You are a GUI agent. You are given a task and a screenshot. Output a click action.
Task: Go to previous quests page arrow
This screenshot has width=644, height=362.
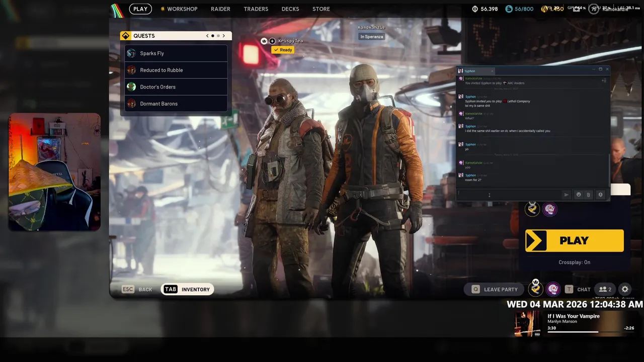207,36
